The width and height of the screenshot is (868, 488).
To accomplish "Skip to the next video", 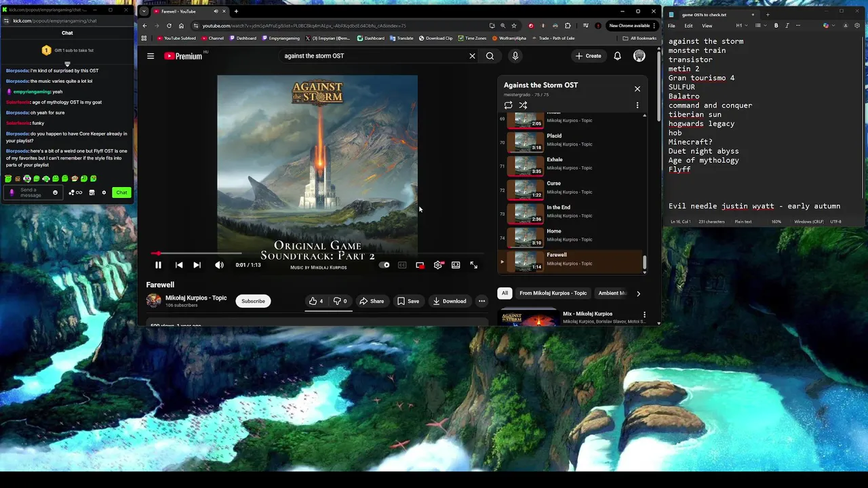I will [x=197, y=265].
